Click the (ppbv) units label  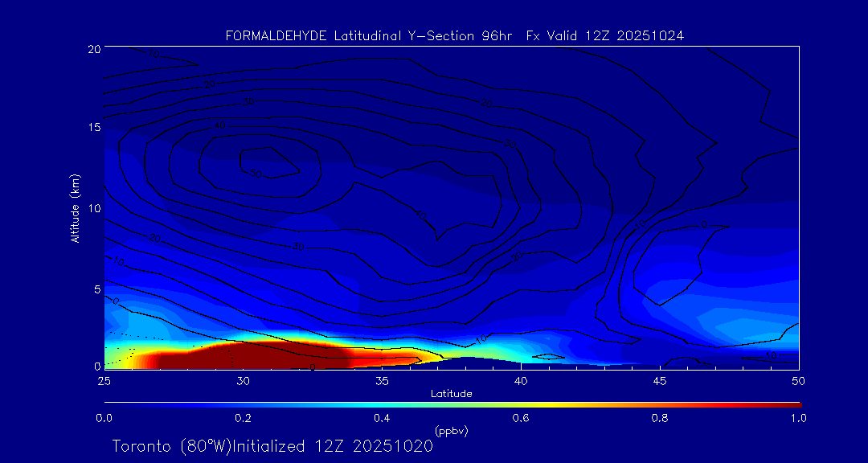click(x=451, y=431)
